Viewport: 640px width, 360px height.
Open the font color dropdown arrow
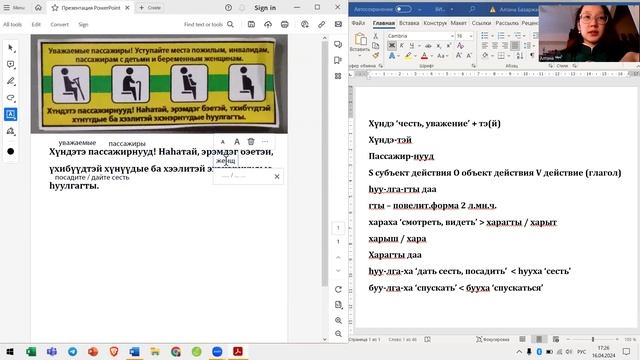[x=431, y=56]
